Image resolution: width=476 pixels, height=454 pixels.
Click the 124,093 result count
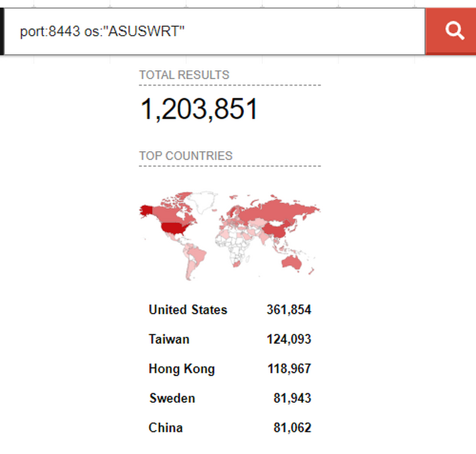tap(289, 340)
